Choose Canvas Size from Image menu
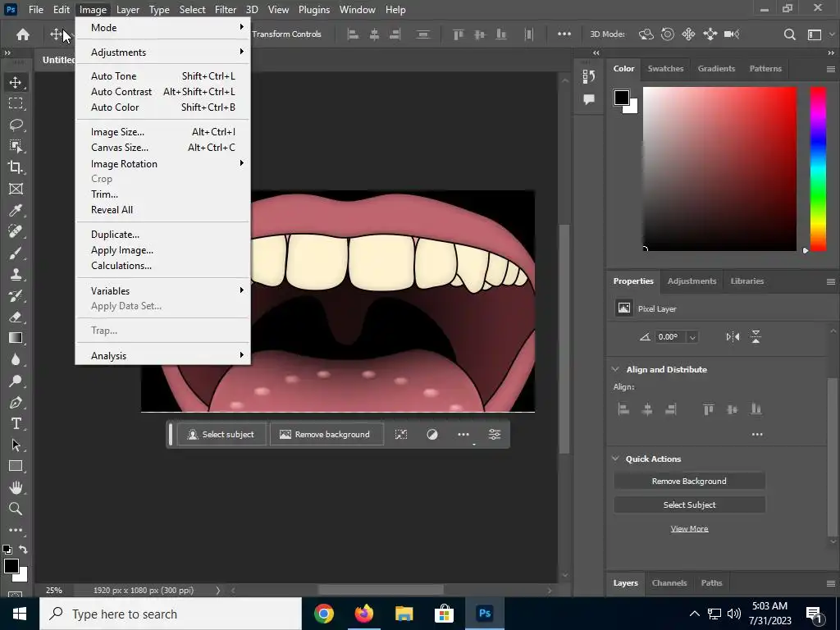Screen dimensions: 840x630 pyautogui.click(x=120, y=148)
